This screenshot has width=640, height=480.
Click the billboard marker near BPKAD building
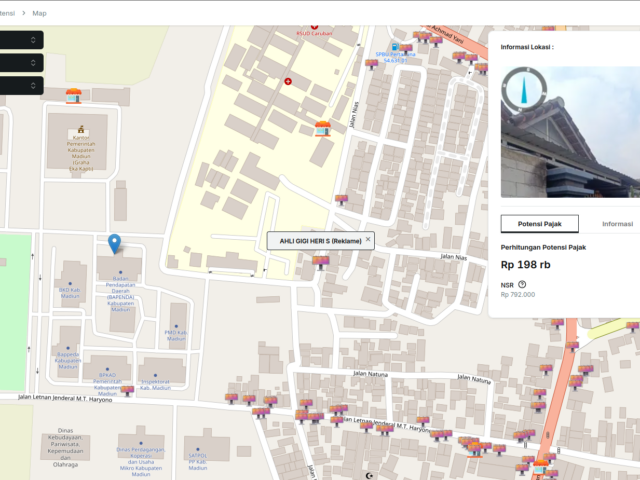(x=127, y=391)
